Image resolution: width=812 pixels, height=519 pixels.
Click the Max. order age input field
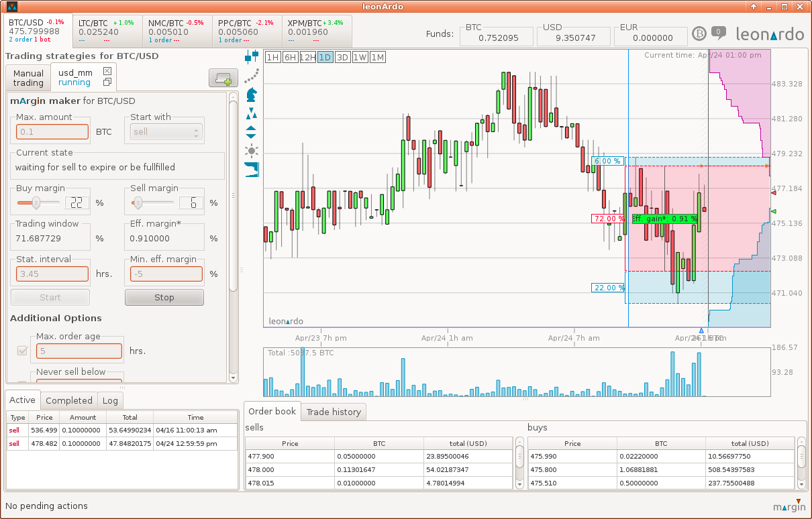pyautogui.click(x=79, y=351)
